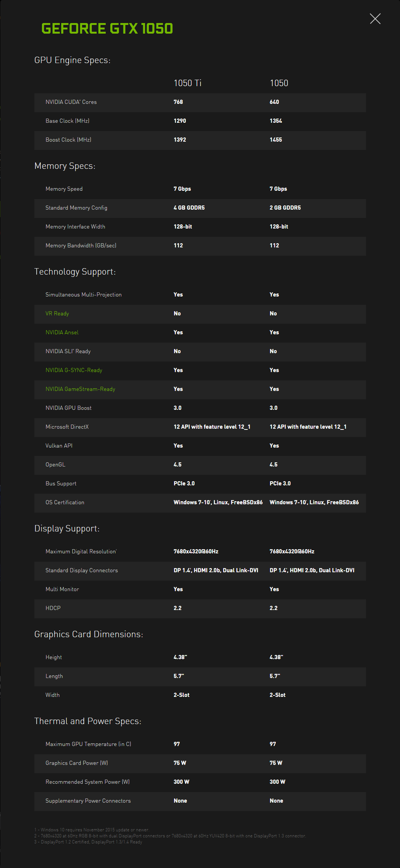The height and width of the screenshot is (868, 400).
Task: Click the Thermal and Power Specs heading
Action: pyautogui.click(x=88, y=721)
